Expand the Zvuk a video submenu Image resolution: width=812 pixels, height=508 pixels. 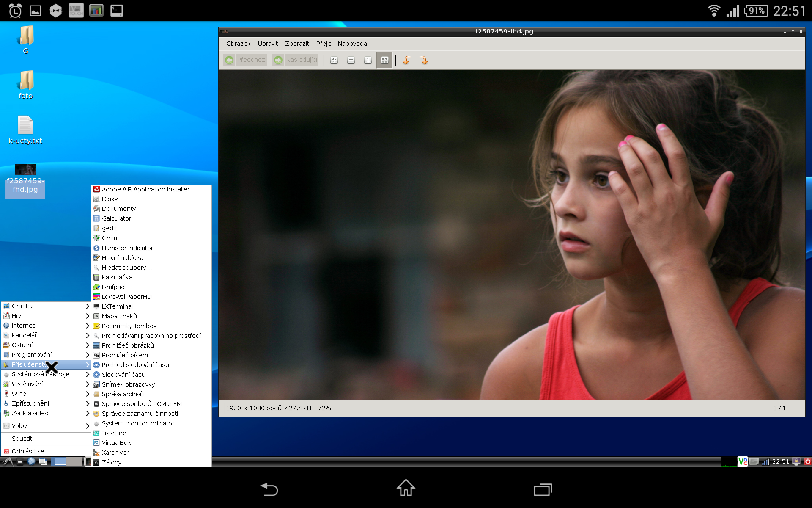coord(46,413)
